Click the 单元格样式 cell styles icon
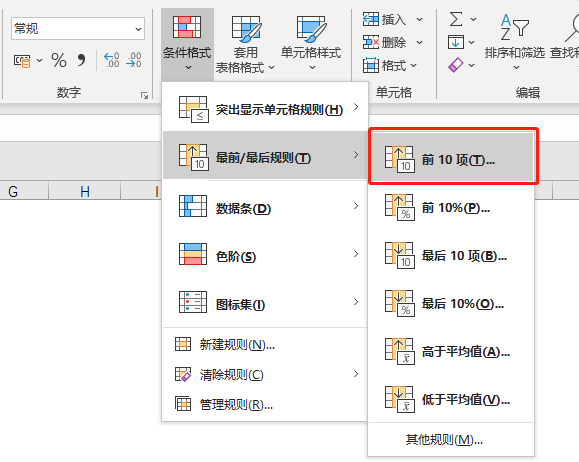The image size is (579, 462). tap(311, 28)
